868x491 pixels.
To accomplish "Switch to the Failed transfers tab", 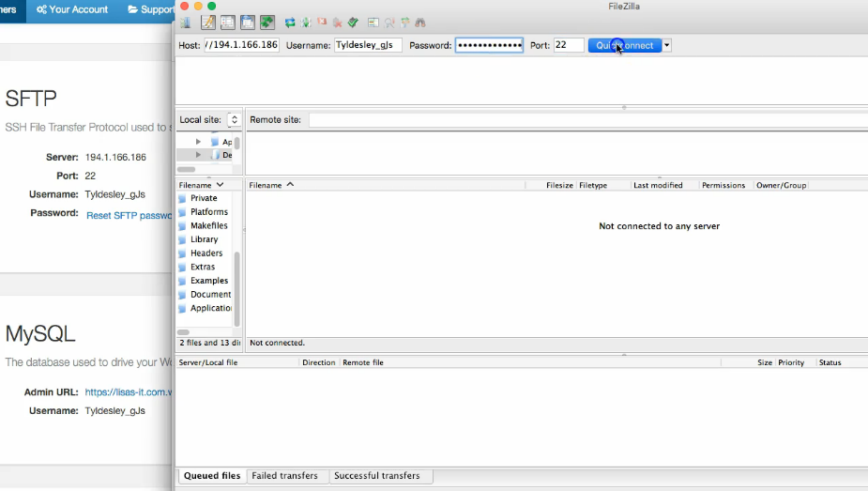I will pos(284,475).
